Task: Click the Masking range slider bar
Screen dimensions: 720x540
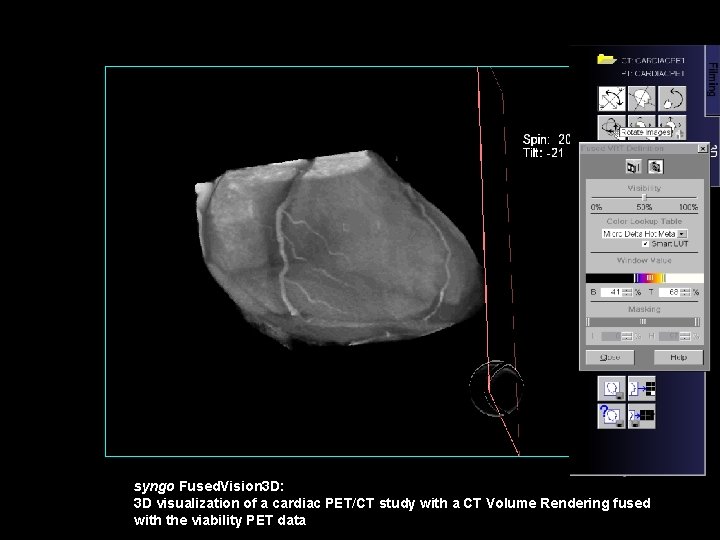Action: coord(643,322)
